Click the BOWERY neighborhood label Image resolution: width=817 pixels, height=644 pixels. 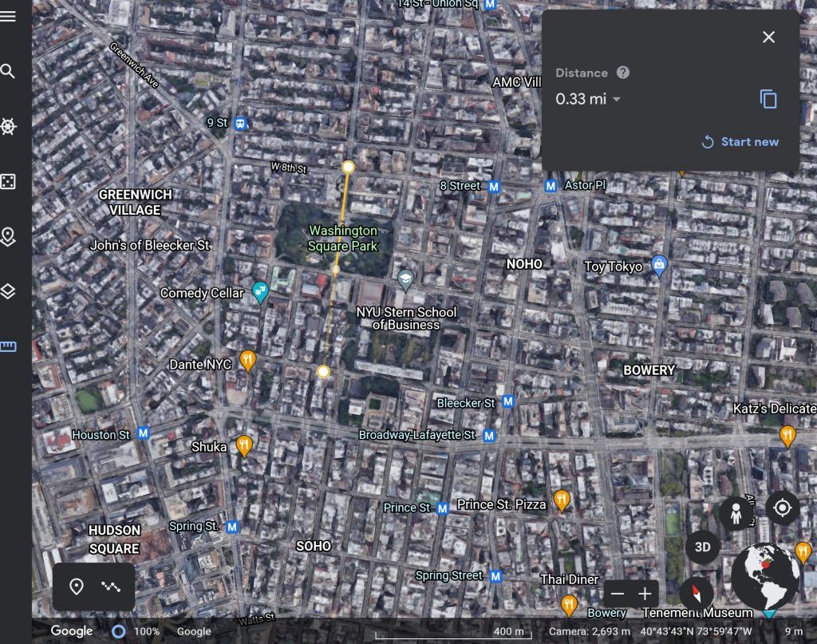click(x=649, y=370)
